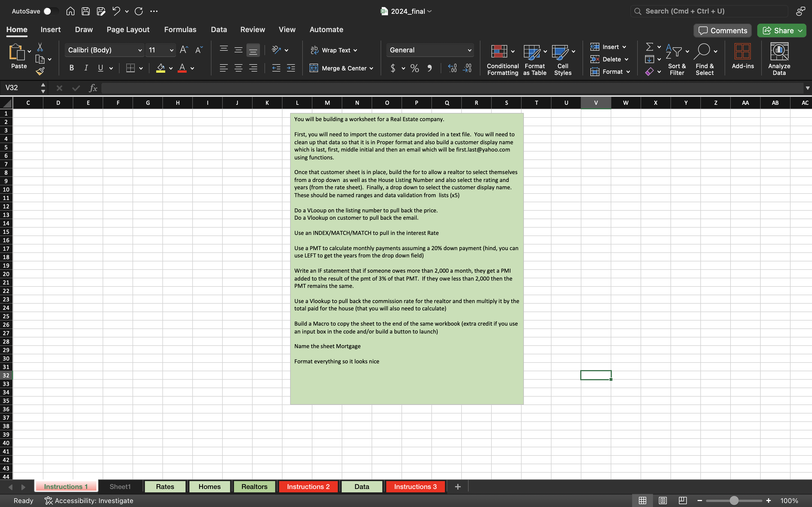Click the Increase Font Size icon
Image resolution: width=812 pixels, height=507 pixels.
pyautogui.click(x=184, y=50)
